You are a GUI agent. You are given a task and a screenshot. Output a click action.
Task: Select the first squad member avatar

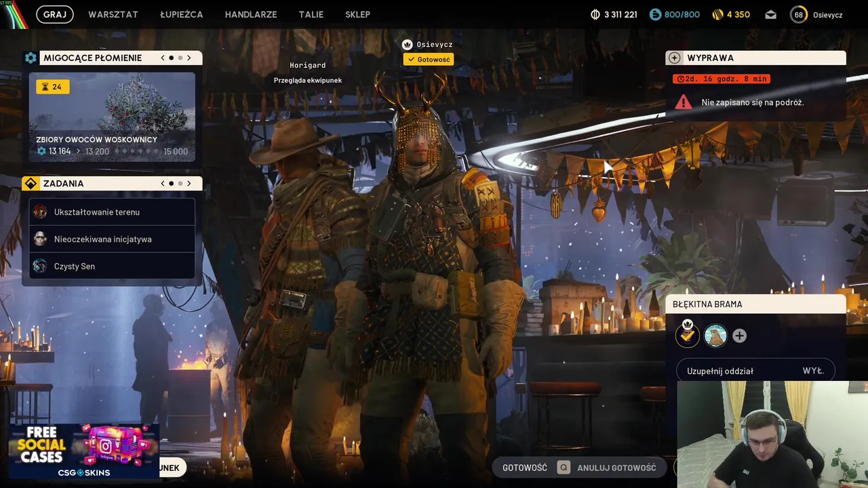click(688, 335)
